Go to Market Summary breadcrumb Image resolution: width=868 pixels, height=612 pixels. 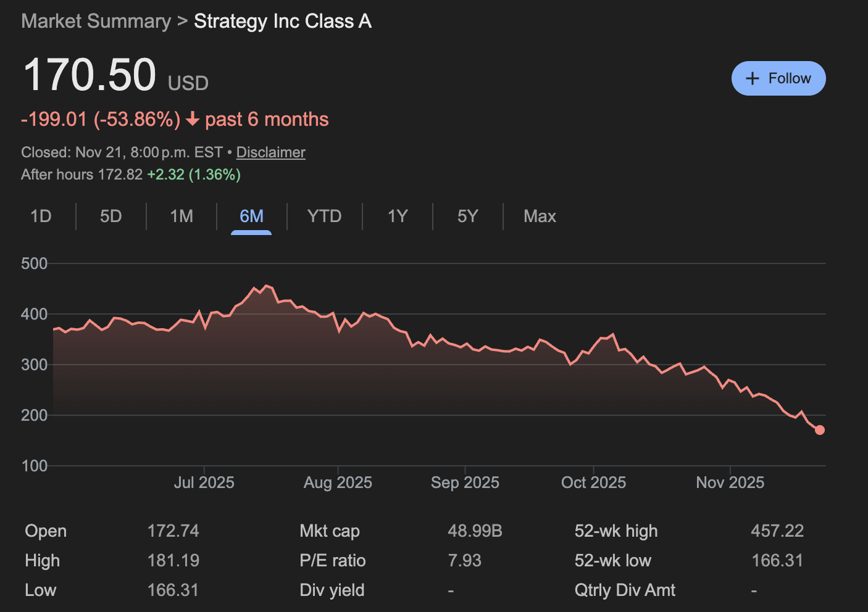point(96,21)
